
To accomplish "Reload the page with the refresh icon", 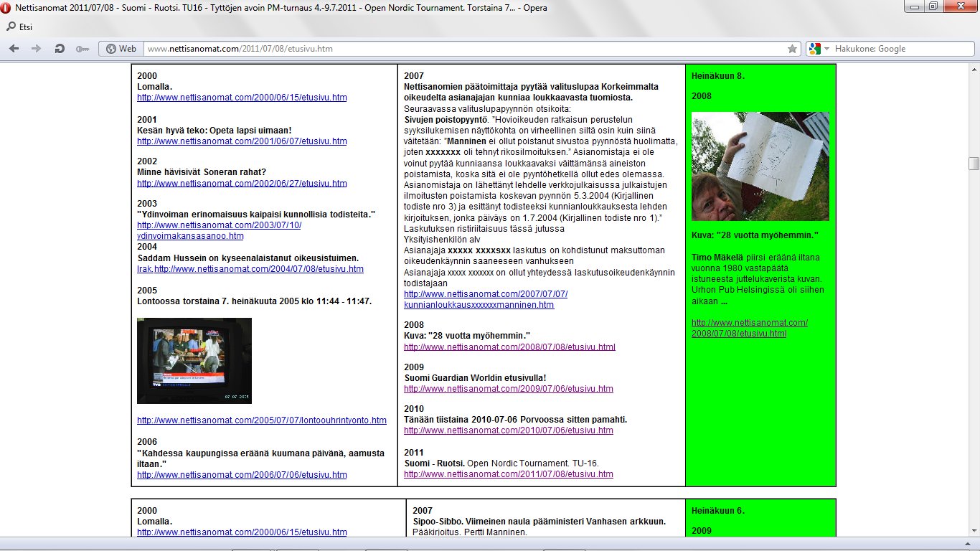I will coord(60,49).
